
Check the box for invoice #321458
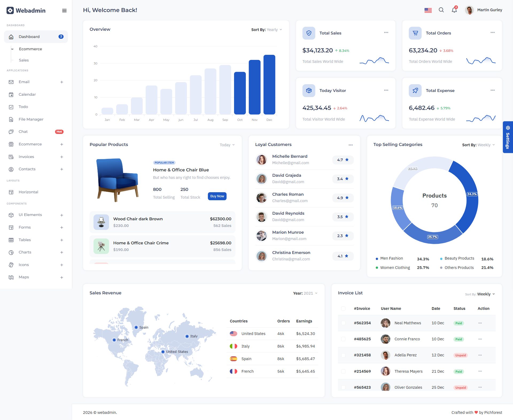pos(343,355)
